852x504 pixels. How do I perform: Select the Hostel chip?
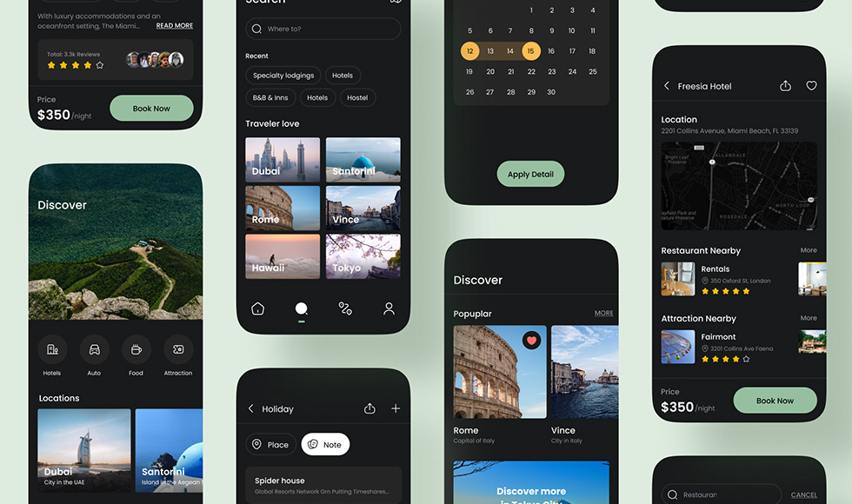point(357,97)
